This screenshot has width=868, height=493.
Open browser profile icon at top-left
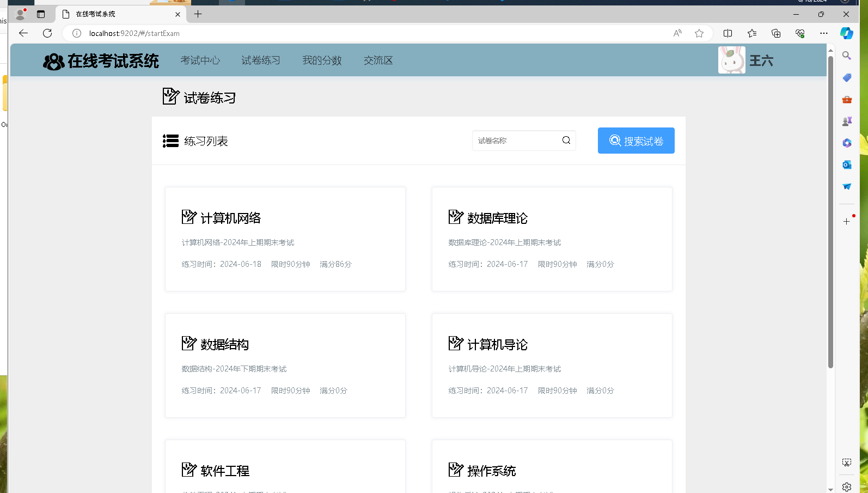pyautogui.click(x=21, y=14)
